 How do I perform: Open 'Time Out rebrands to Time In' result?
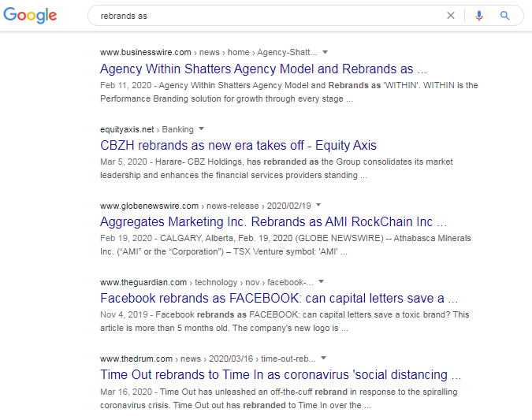click(281, 375)
